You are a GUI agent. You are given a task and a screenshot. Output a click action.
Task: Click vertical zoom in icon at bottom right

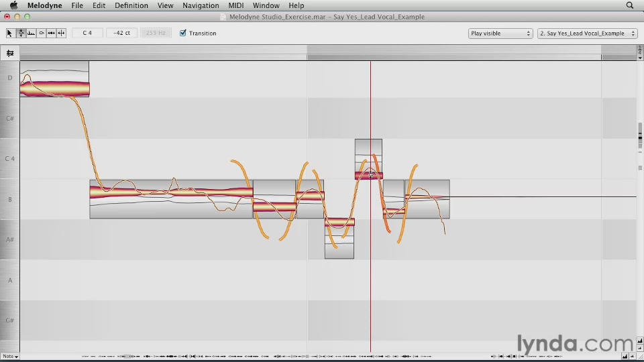coord(640,341)
